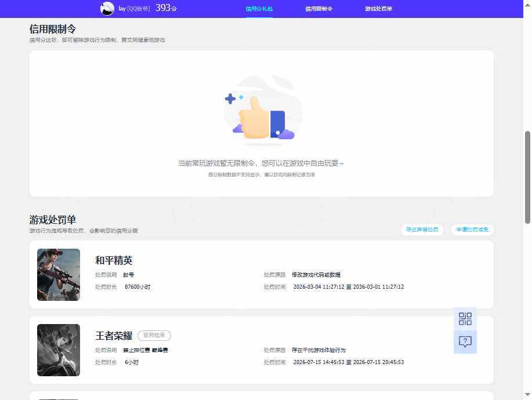Open the 王者荣耀 game thumbnail

coord(59,350)
